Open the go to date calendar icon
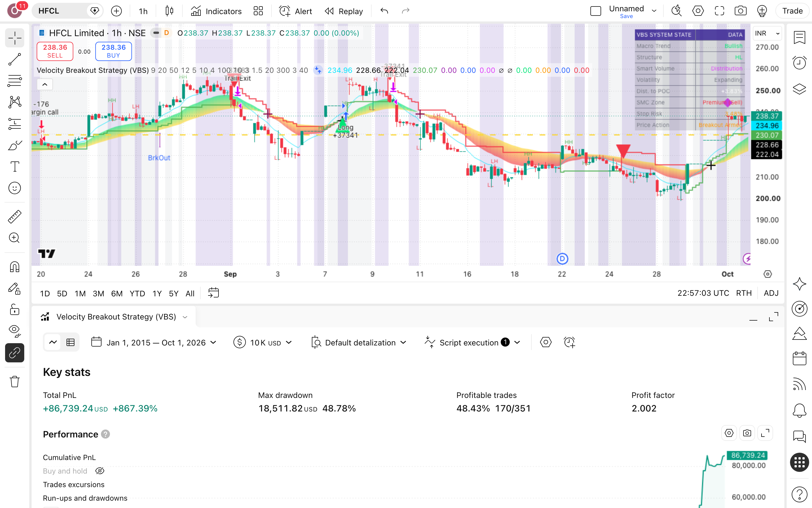The height and width of the screenshot is (508, 812). (x=213, y=293)
